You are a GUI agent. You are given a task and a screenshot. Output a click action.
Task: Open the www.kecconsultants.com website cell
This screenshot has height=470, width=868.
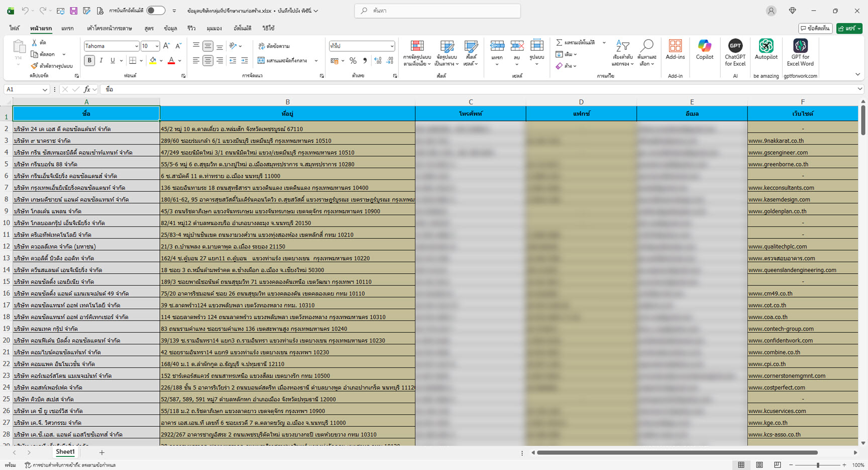pos(781,188)
